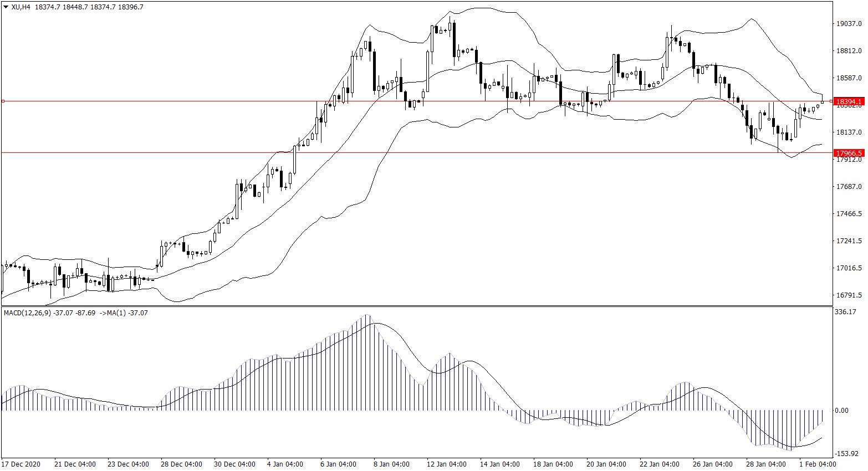Click the red 17966.5 price tag
Image resolution: width=868 pixels, height=471 pixels.
click(849, 153)
